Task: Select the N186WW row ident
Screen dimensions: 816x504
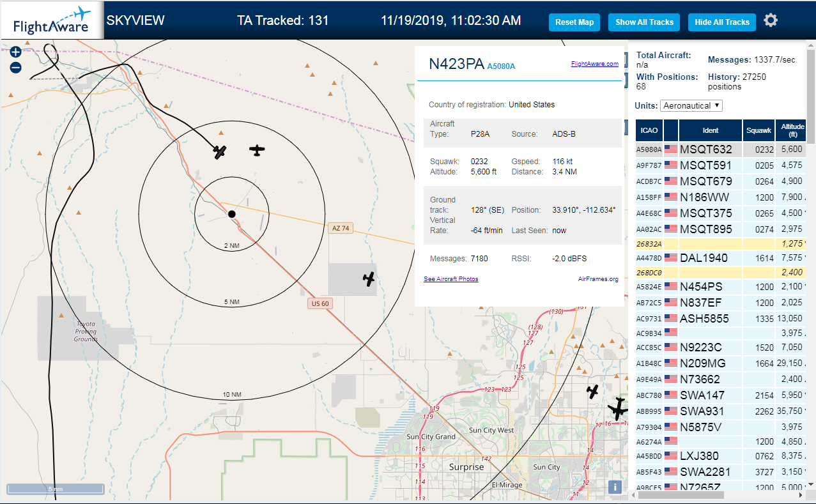Action: click(x=704, y=197)
